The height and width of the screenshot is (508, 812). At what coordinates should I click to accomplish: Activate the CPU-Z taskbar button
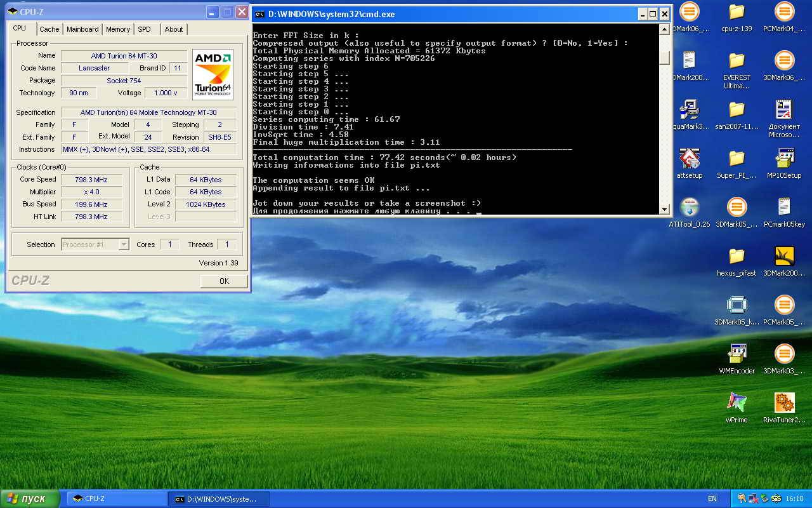(x=116, y=498)
